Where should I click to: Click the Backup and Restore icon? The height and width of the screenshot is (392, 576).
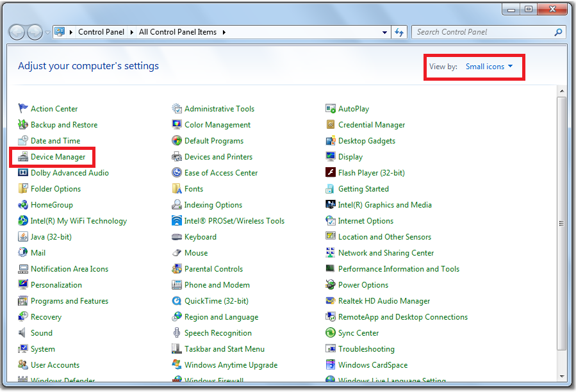23,124
